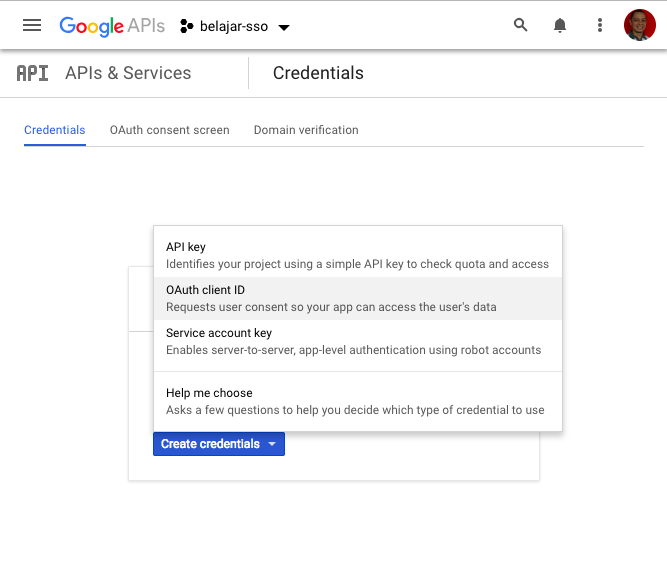Select the API key menu option
Viewport: 667px width, 568px height.
pyautogui.click(x=358, y=255)
